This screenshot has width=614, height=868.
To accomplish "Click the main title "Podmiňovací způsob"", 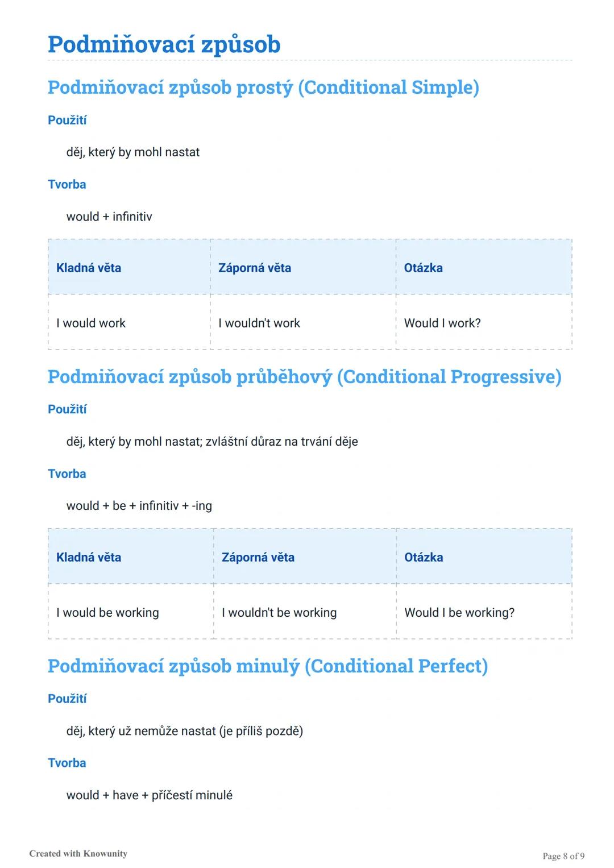I will (164, 44).
